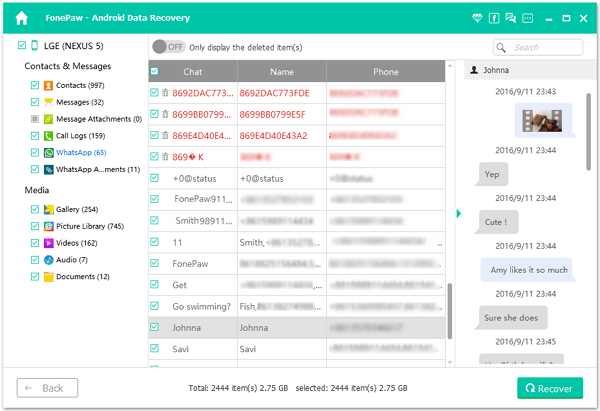The image size is (600, 411).
Task: Click the Call Logs phone icon
Action: [48, 136]
